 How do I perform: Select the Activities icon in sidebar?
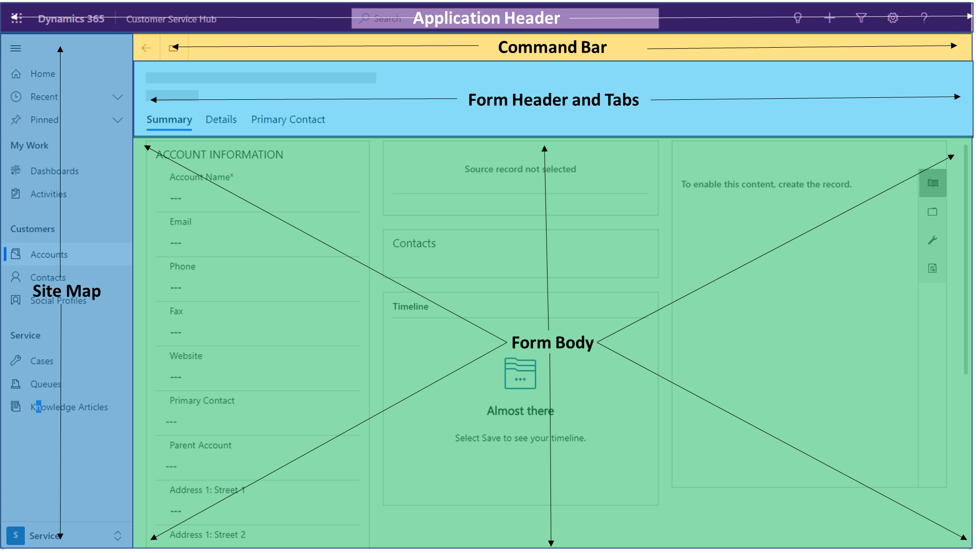(x=18, y=194)
